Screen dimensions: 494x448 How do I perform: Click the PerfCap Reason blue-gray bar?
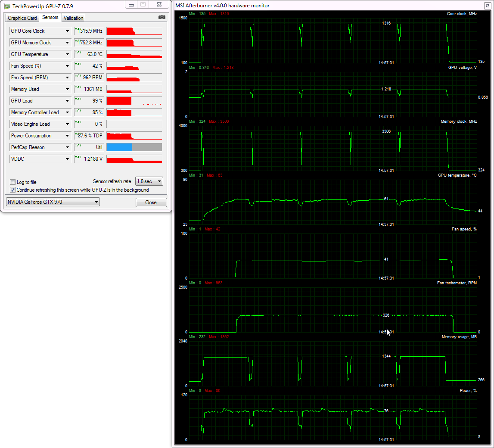134,147
